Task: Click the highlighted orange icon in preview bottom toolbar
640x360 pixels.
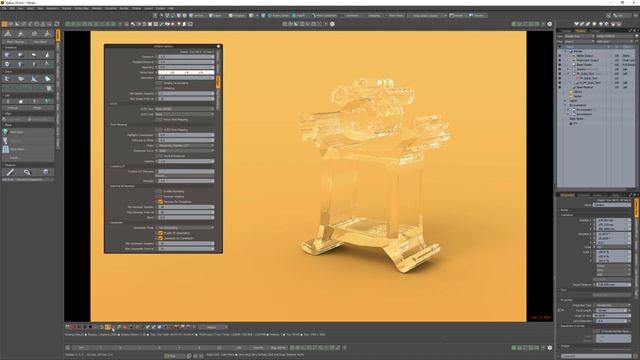Action: click(x=108, y=327)
